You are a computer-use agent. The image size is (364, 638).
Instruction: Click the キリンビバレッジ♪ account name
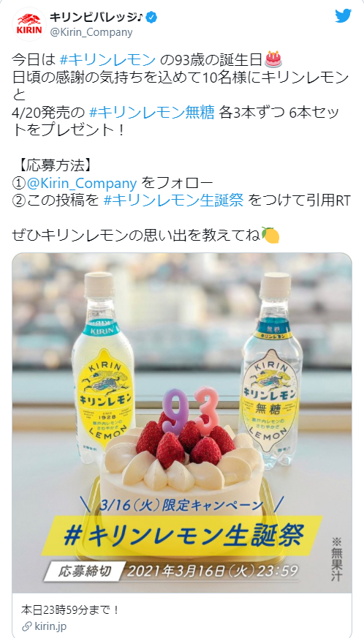tap(96, 18)
